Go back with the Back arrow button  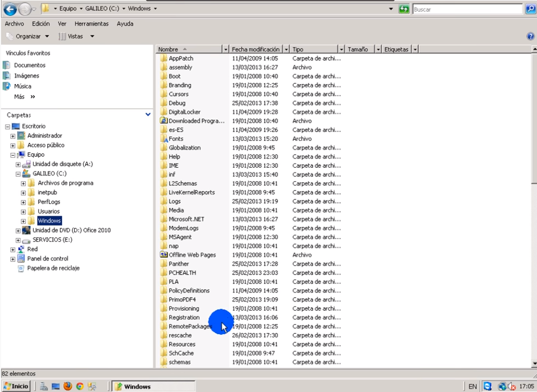coord(10,9)
